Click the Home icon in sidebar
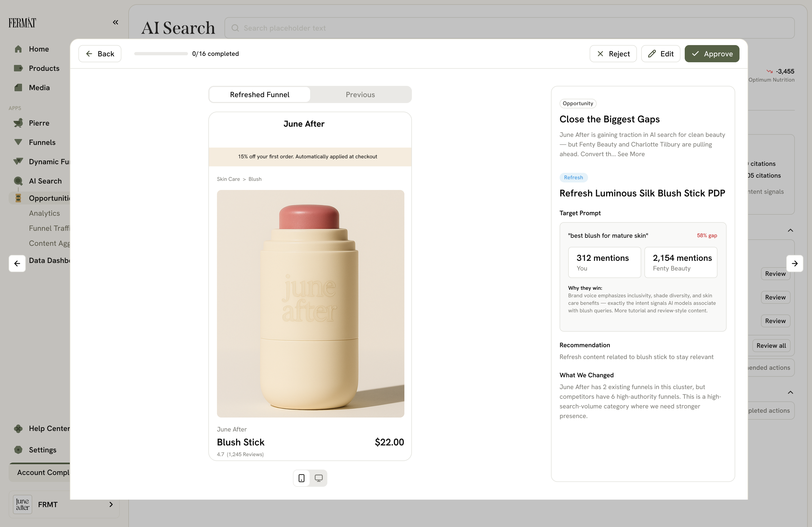This screenshot has width=812, height=527. [19, 49]
